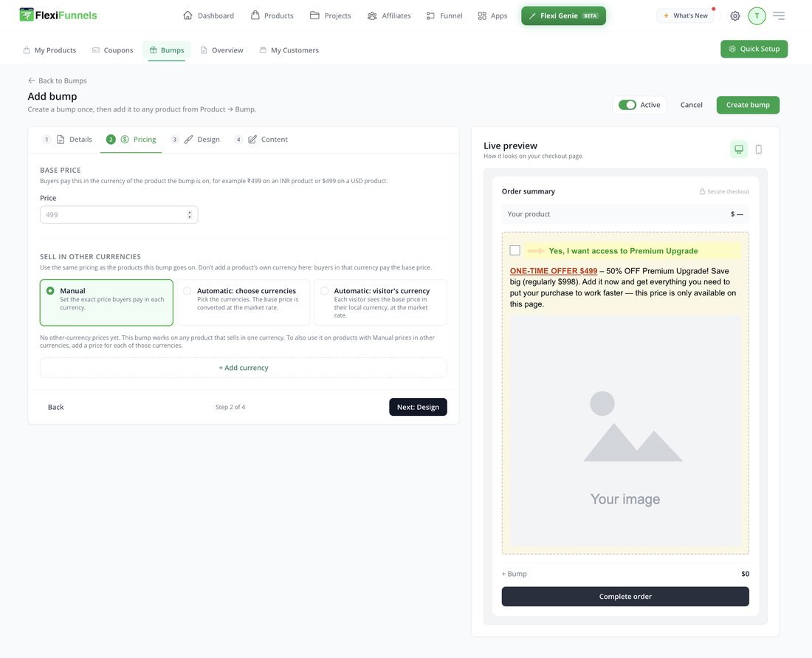Open What's New
Image resolution: width=812 pixels, height=658 pixels.
click(x=685, y=16)
